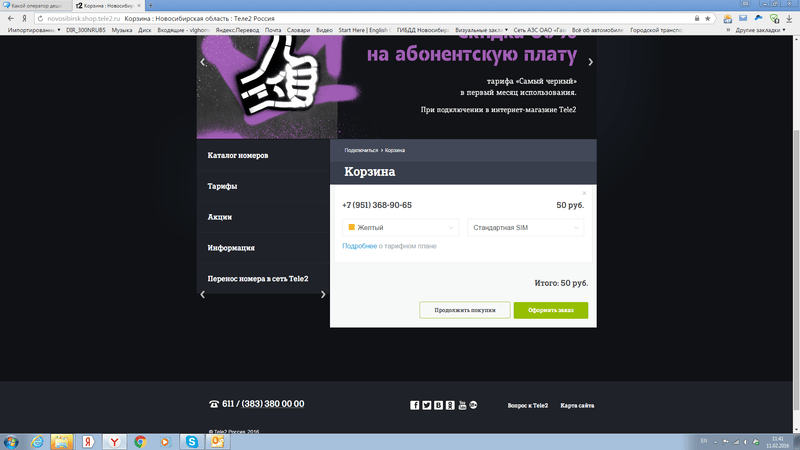
Task: Open the weather extension icon
Action: (x=728, y=18)
